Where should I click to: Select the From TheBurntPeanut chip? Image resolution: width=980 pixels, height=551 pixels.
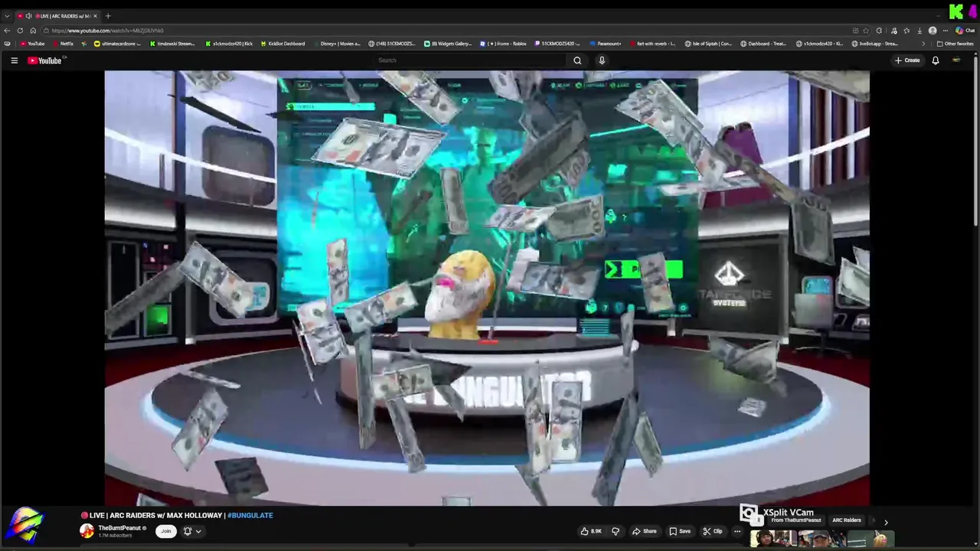click(796, 520)
